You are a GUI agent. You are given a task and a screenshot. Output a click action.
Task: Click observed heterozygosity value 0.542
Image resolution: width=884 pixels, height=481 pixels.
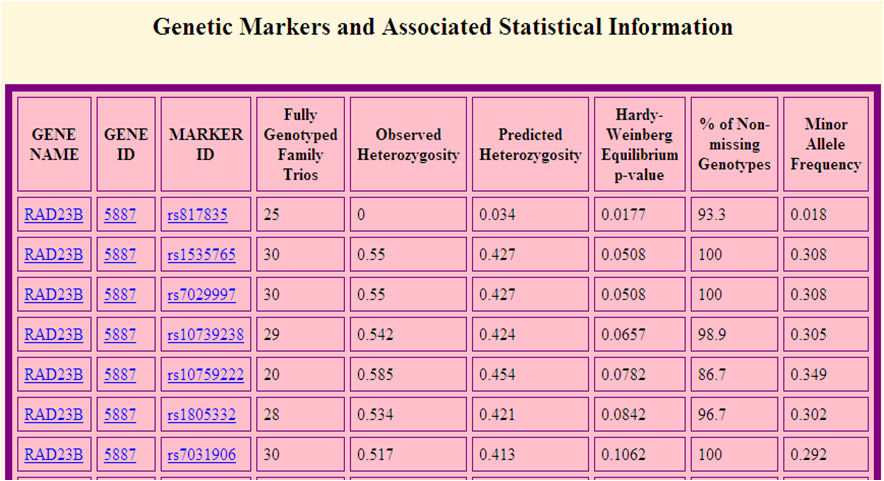click(375, 334)
